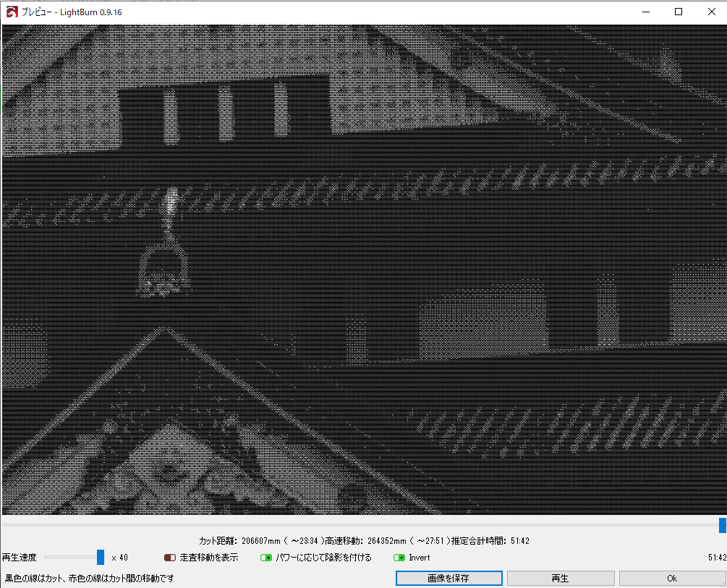The width and height of the screenshot is (727, 588).
Task: Confirm with the Ok button
Action: click(672, 579)
